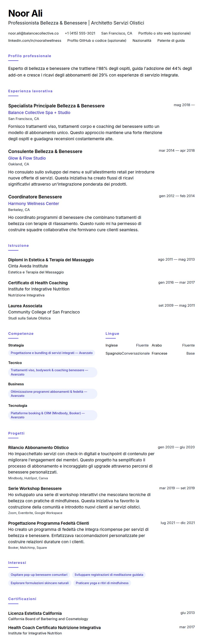Click the LinkedIn profile link
The height and width of the screenshot is (644, 203).
(x=35, y=40)
